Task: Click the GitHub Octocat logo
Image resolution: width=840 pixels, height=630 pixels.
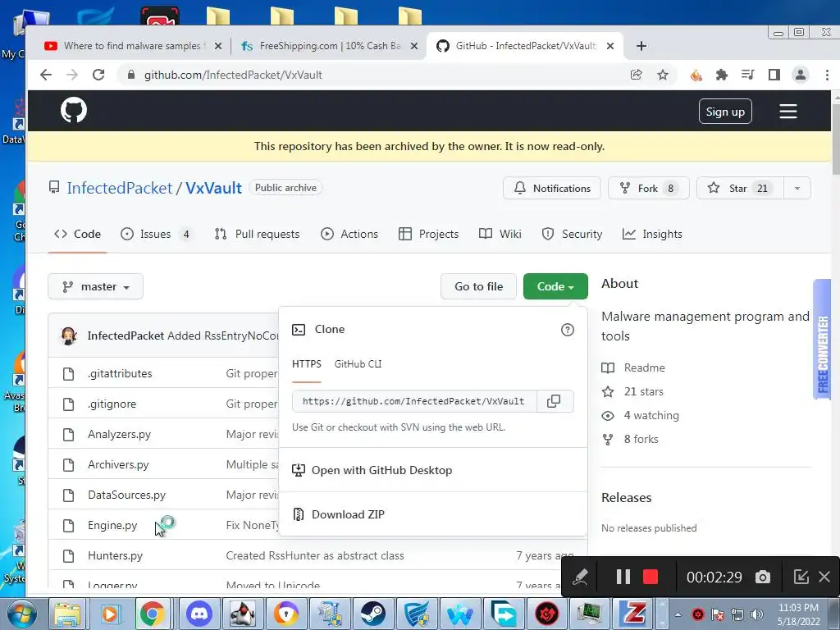Action: click(x=73, y=111)
